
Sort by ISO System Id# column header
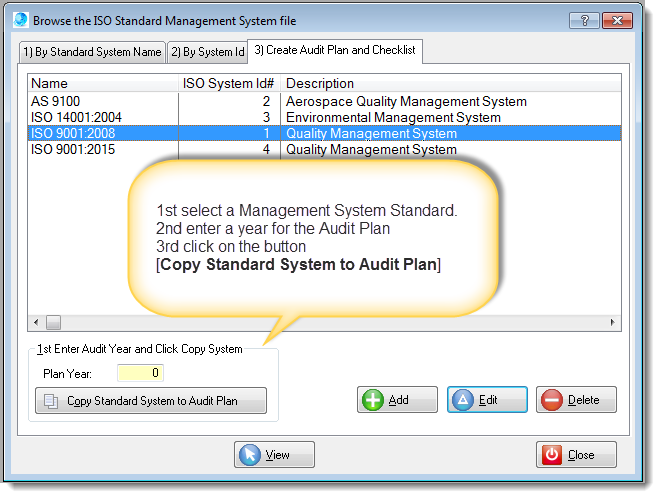(x=229, y=83)
